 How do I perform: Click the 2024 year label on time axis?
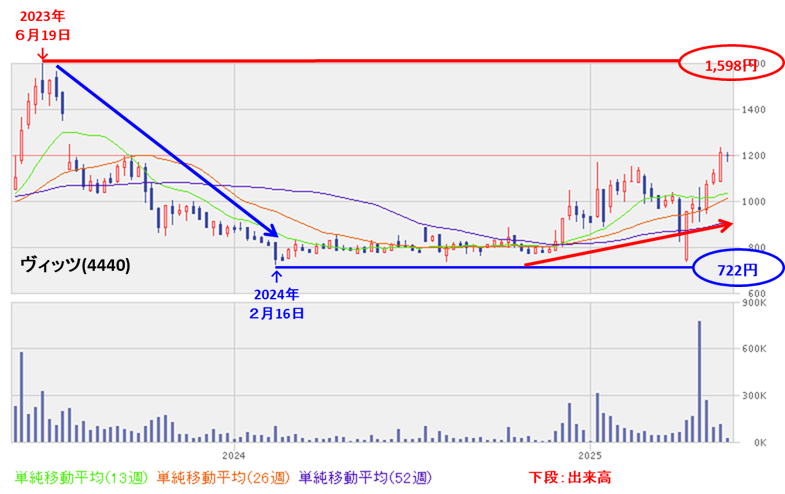[x=234, y=455]
